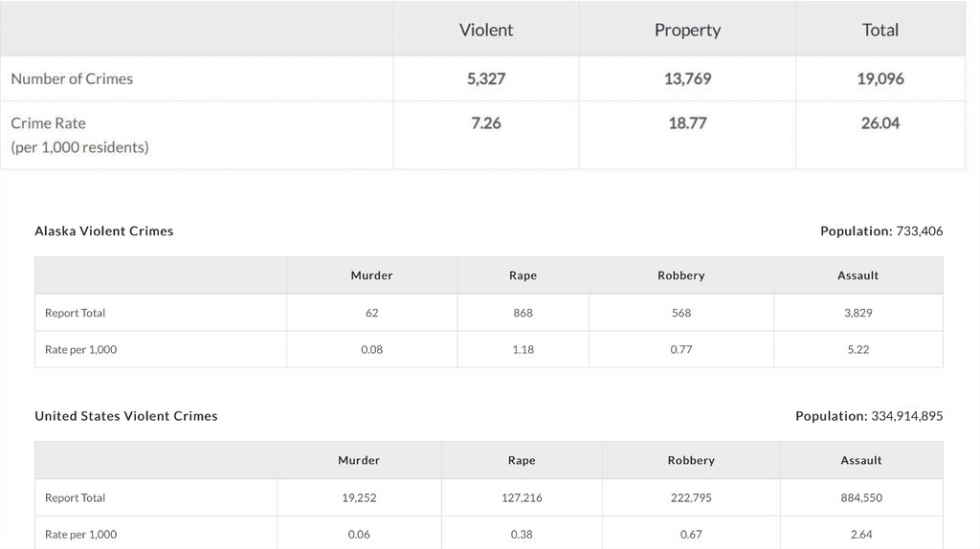Click the 13,769 property crimes value
Screen dimensions: 980x549
[687, 78]
